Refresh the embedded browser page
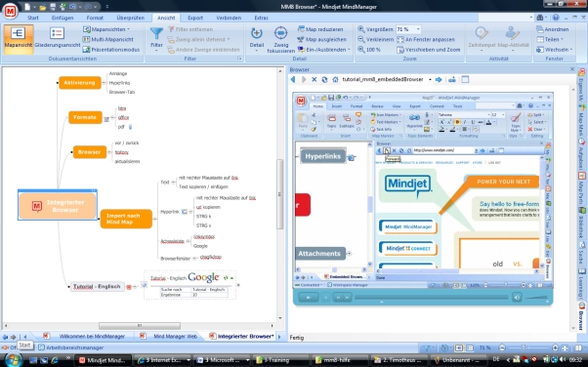The height and width of the screenshot is (367, 588). (x=324, y=79)
